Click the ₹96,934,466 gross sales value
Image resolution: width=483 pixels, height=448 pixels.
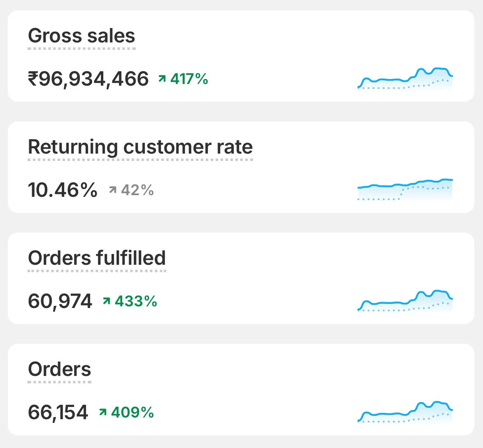(88, 79)
